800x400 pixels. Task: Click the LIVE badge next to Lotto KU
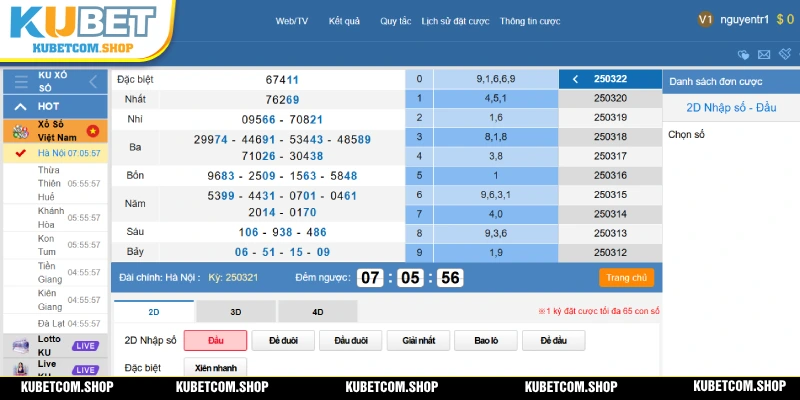point(85,346)
